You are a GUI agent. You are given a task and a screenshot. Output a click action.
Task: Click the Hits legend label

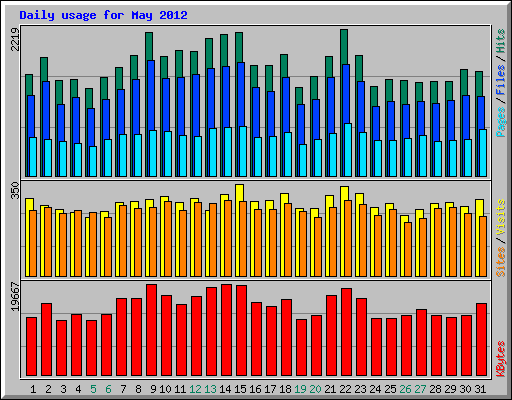(501, 41)
